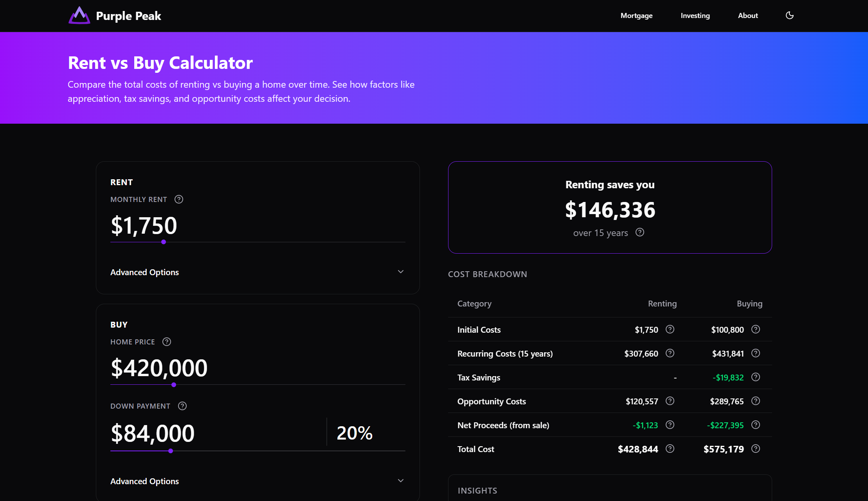Open the Down Payment help tooltip
The width and height of the screenshot is (868, 501).
point(182,406)
